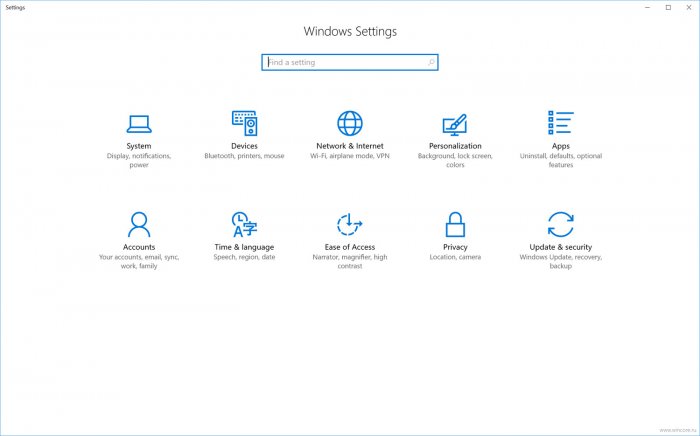Screen dimensions: 700x436
Task: Click the search magnifier icon
Action: (431, 62)
